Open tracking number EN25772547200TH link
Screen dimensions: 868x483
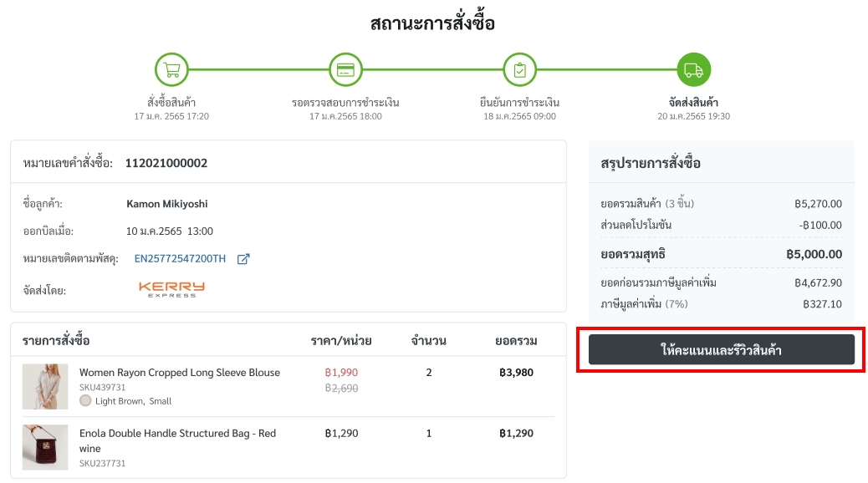pyautogui.click(x=180, y=258)
